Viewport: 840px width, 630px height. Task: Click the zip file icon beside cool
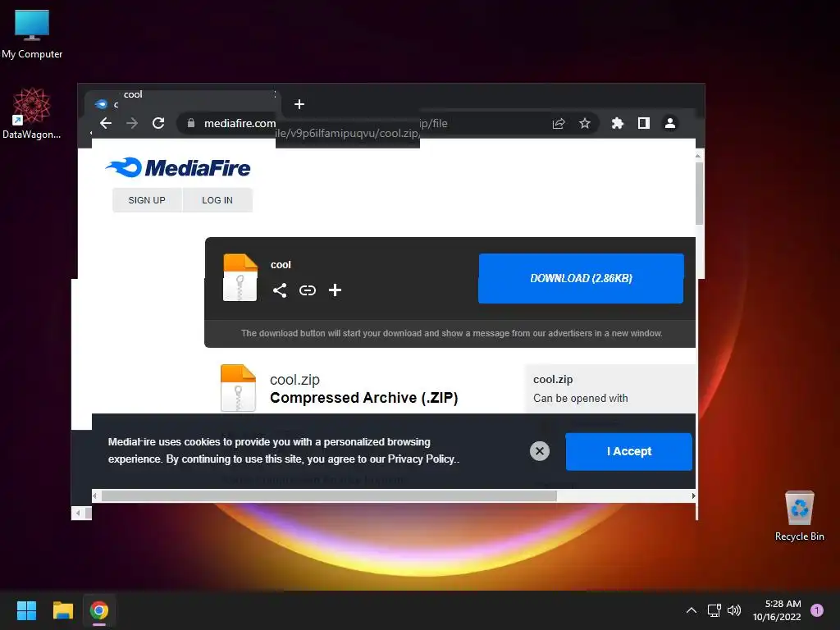click(240, 277)
